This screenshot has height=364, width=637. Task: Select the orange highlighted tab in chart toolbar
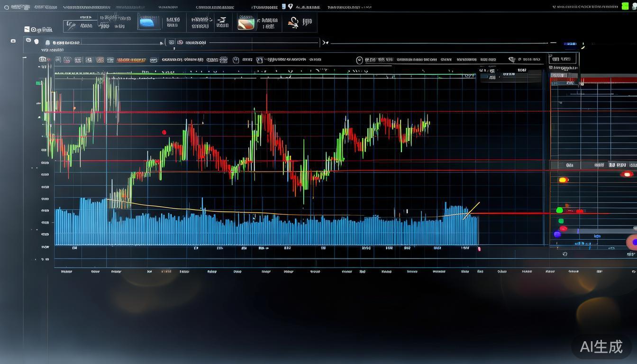click(131, 60)
